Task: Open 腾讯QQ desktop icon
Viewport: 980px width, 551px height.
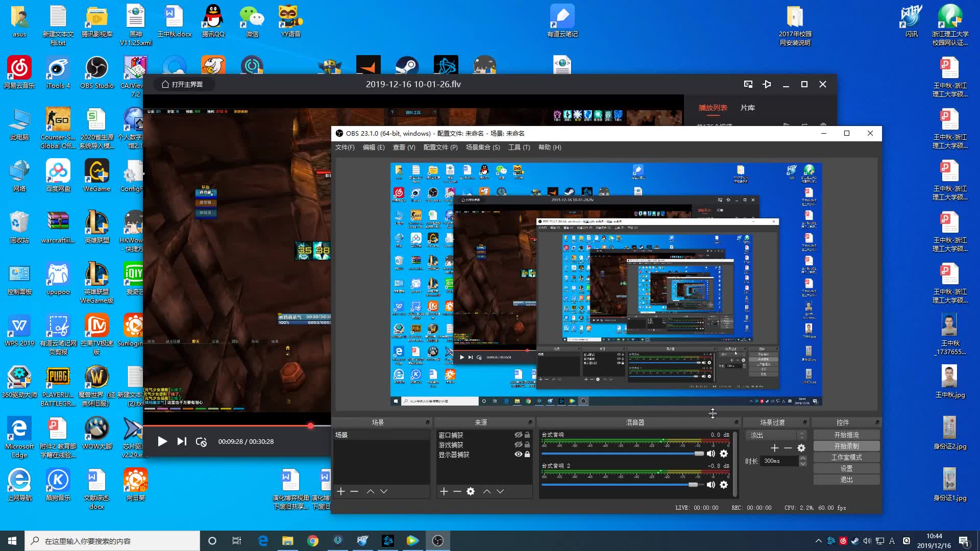Action: pos(213,21)
